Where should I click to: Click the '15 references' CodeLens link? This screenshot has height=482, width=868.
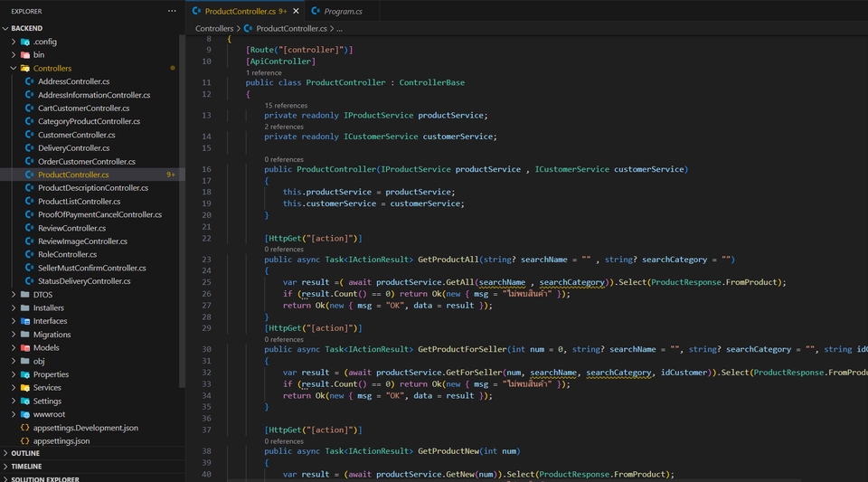click(286, 106)
